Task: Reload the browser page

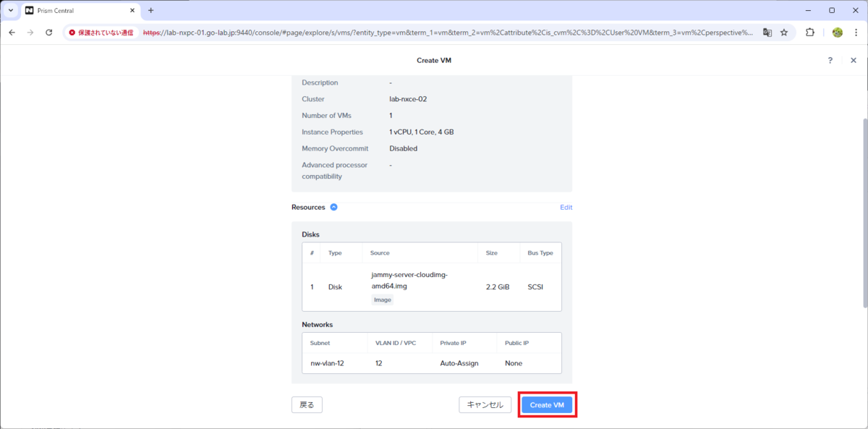Action: [x=49, y=33]
